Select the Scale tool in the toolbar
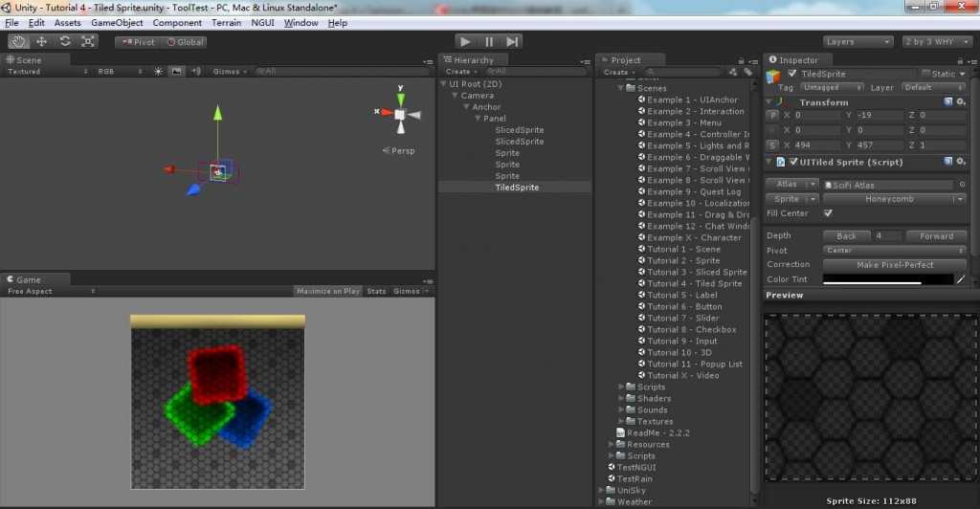 [x=87, y=42]
